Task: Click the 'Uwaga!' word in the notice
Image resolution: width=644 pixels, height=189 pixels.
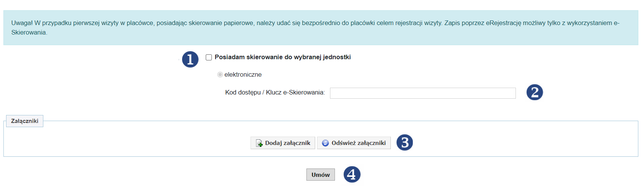Action: pos(22,23)
